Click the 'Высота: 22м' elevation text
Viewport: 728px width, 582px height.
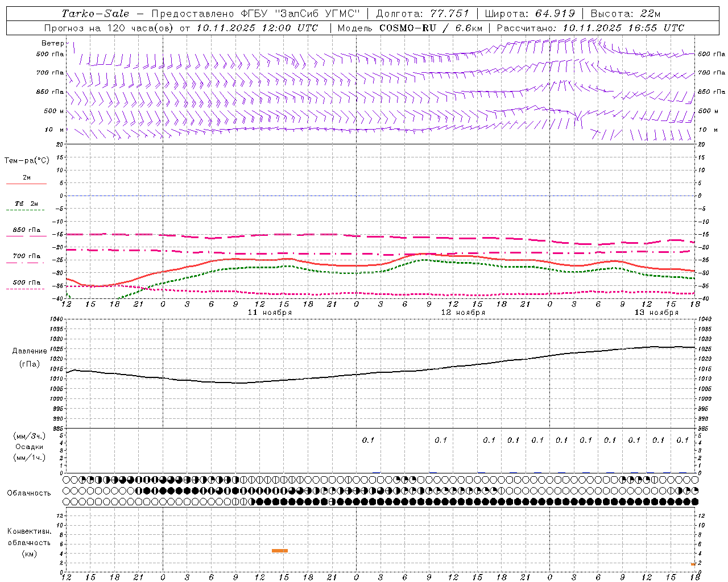coord(626,14)
